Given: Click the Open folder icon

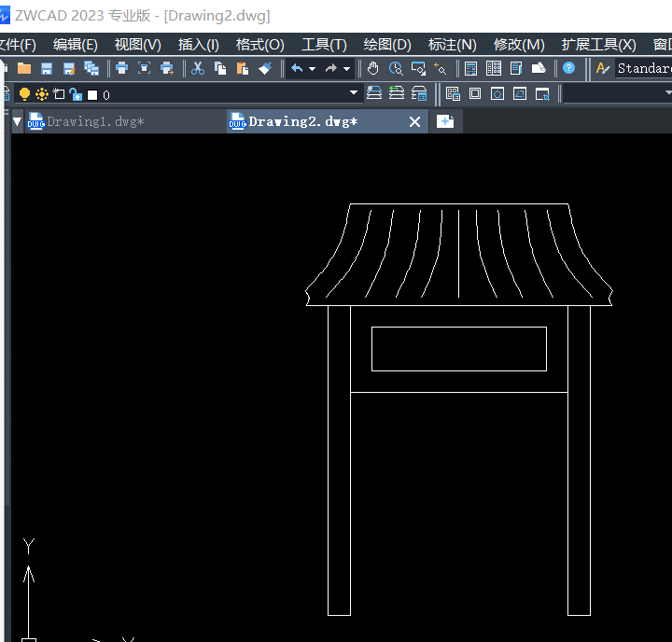Looking at the screenshot, I should tap(24, 68).
